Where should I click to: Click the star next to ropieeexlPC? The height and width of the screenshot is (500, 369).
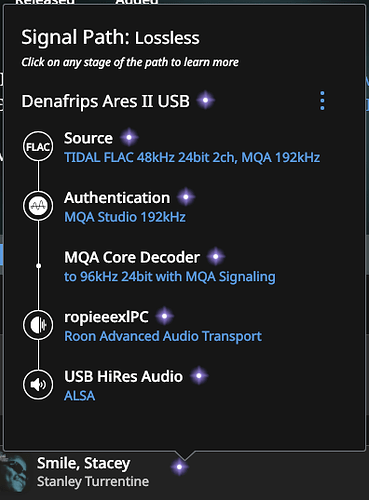click(x=164, y=316)
